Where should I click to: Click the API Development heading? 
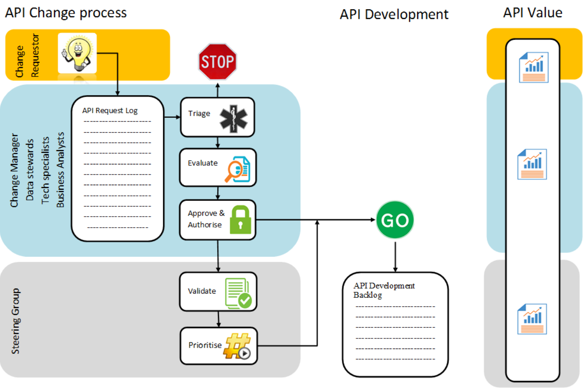[x=394, y=14]
